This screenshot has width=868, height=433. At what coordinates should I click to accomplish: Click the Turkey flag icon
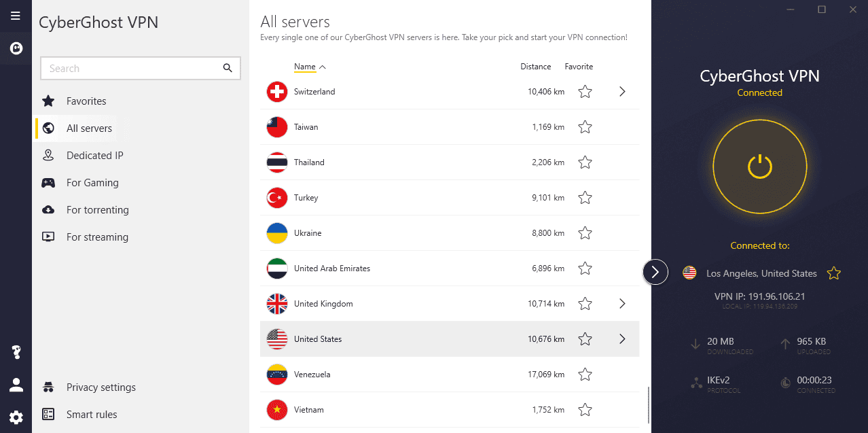pyautogui.click(x=277, y=198)
